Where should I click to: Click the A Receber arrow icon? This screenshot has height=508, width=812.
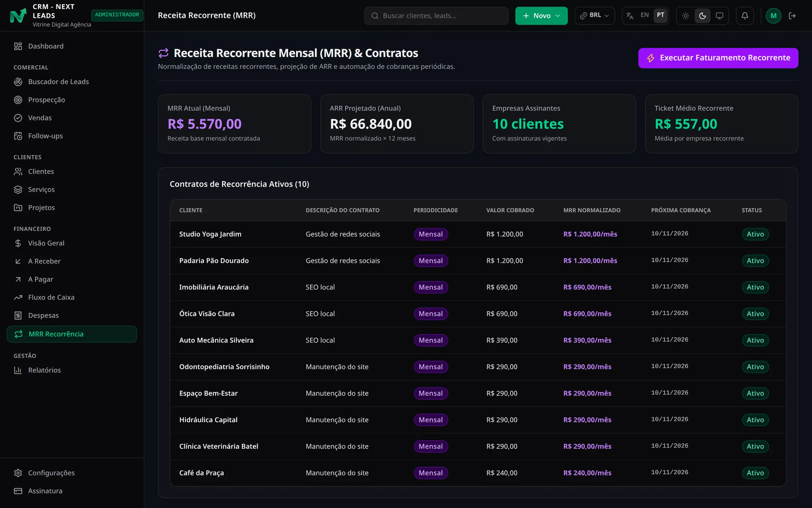(18, 261)
